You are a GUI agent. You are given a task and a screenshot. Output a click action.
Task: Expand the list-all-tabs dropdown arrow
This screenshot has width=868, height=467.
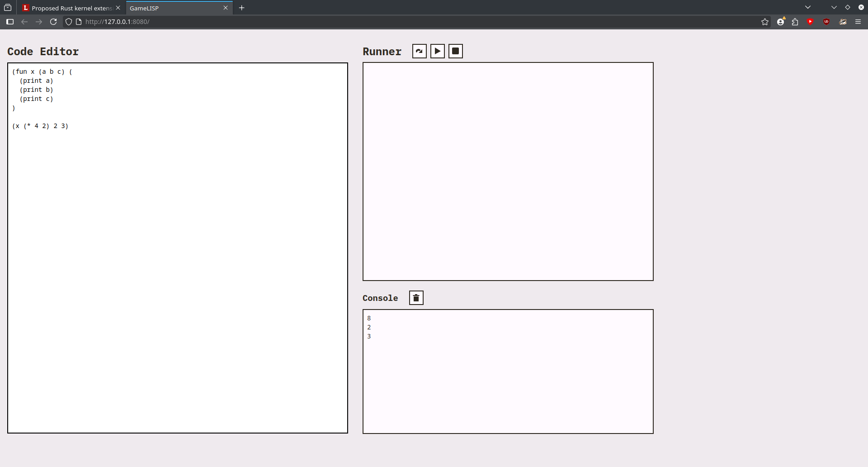click(x=808, y=7)
